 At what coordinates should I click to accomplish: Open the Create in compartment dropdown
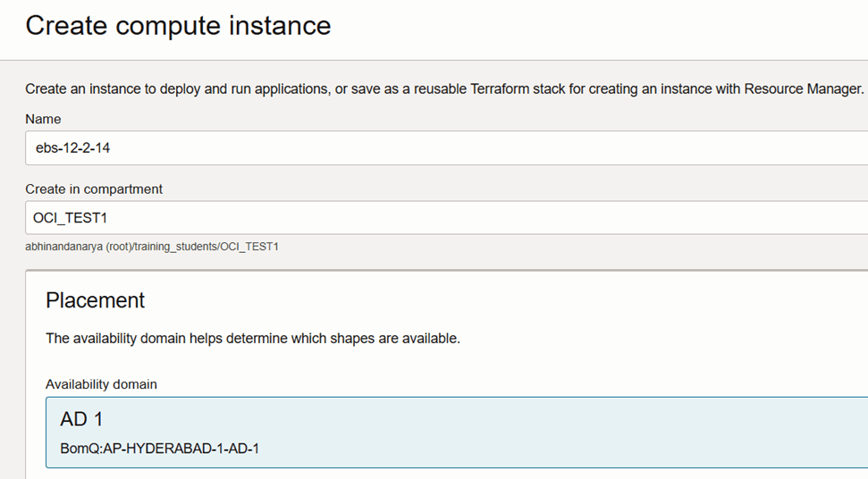[x=447, y=218]
